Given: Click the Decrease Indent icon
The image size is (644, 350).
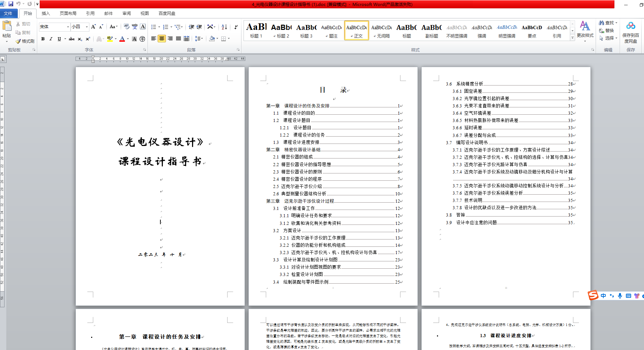Looking at the screenshot, I should (x=191, y=27).
